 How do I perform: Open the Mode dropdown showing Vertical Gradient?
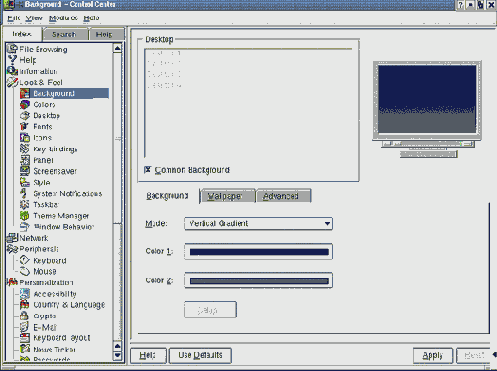coord(258,223)
